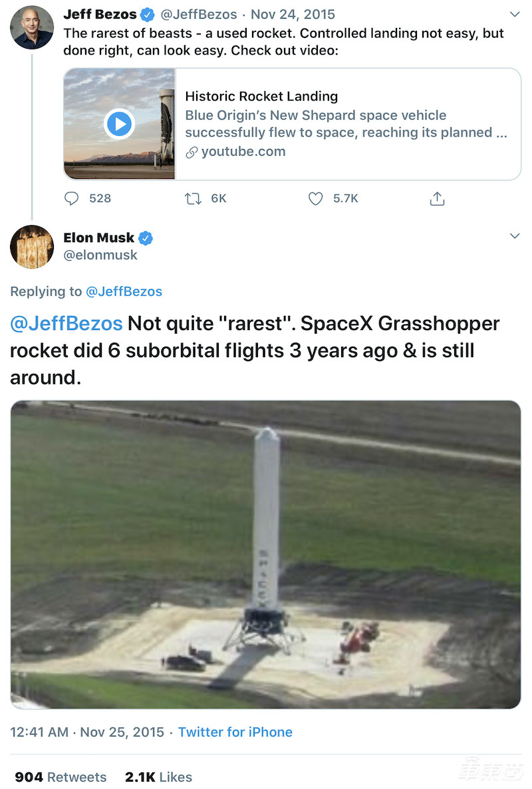
Task: View the 2.1K Likes list
Action: [158, 777]
